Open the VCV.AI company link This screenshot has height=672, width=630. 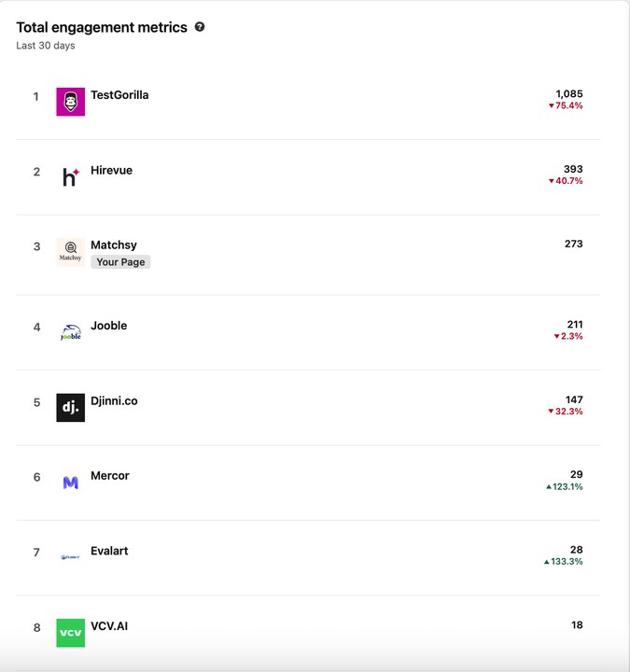tap(109, 626)
